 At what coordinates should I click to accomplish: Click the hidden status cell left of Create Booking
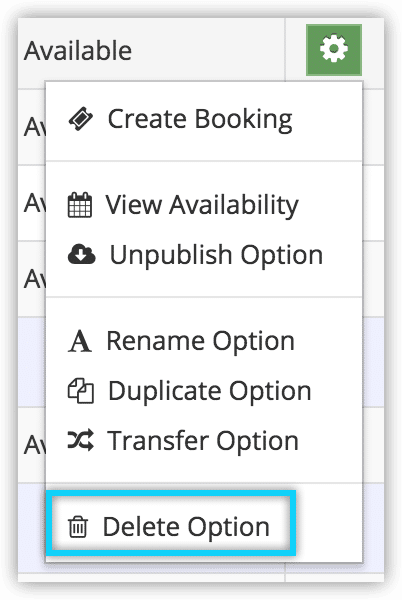point(34,127)
